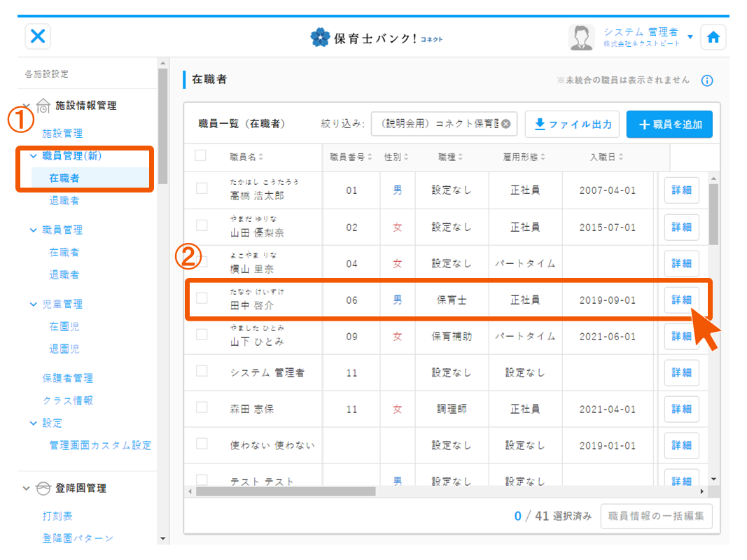Tick the checkbox for 高橋 浩太郎
This screenshot has width=747, height=560.
pos(202,188)
